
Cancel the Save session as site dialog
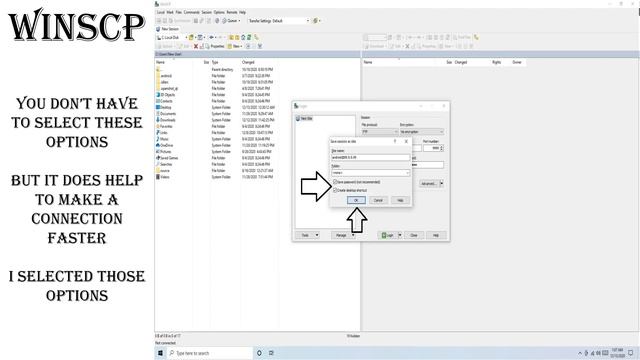pos(378,200)
